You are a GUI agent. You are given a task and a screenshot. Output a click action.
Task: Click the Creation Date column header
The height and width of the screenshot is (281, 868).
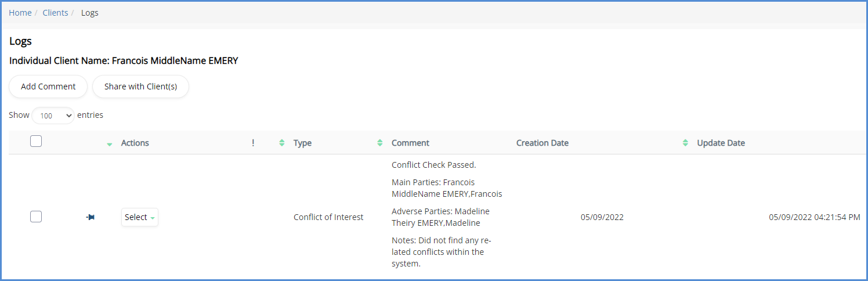(542, 143)
